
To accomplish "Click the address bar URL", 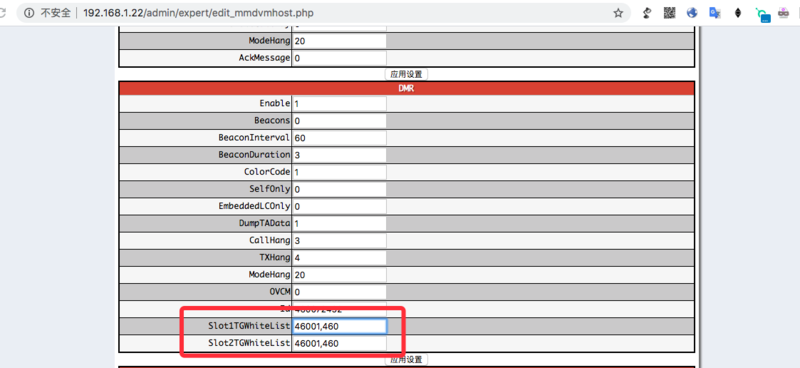I will pyautogui.click(x=198, y=13).
